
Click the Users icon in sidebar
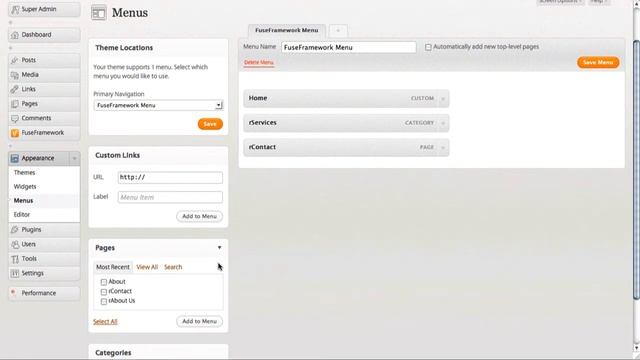pos(15,244)
